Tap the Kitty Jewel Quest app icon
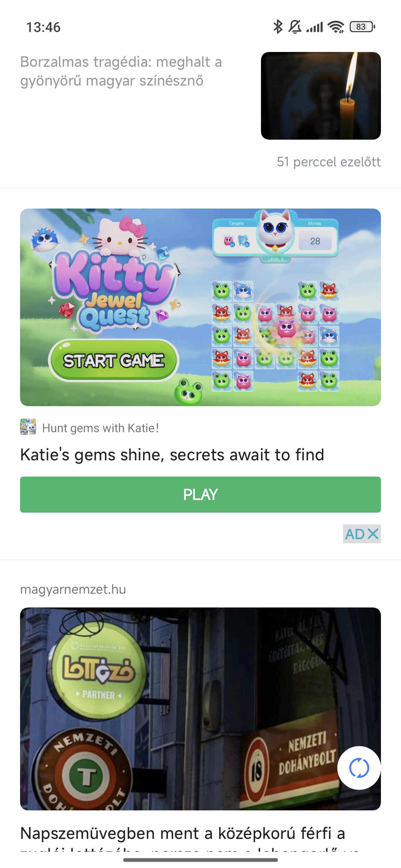Image resolution: width=401 pixels, height=868 pixels. click(x=28, y=426)
